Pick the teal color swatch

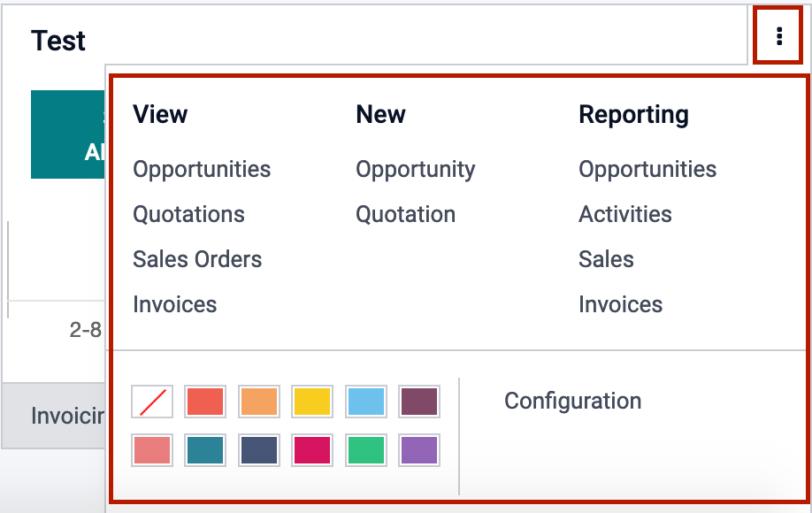click(205, 449)
